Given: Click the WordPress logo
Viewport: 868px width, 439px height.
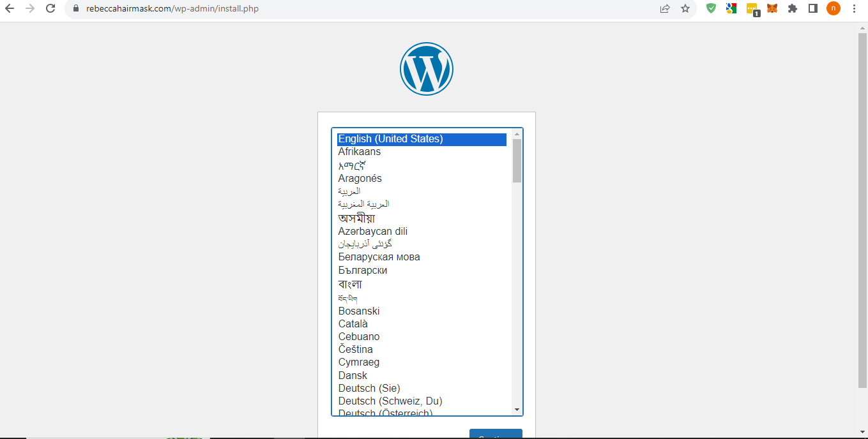Looking at the screenshot, I should (427, 69).
